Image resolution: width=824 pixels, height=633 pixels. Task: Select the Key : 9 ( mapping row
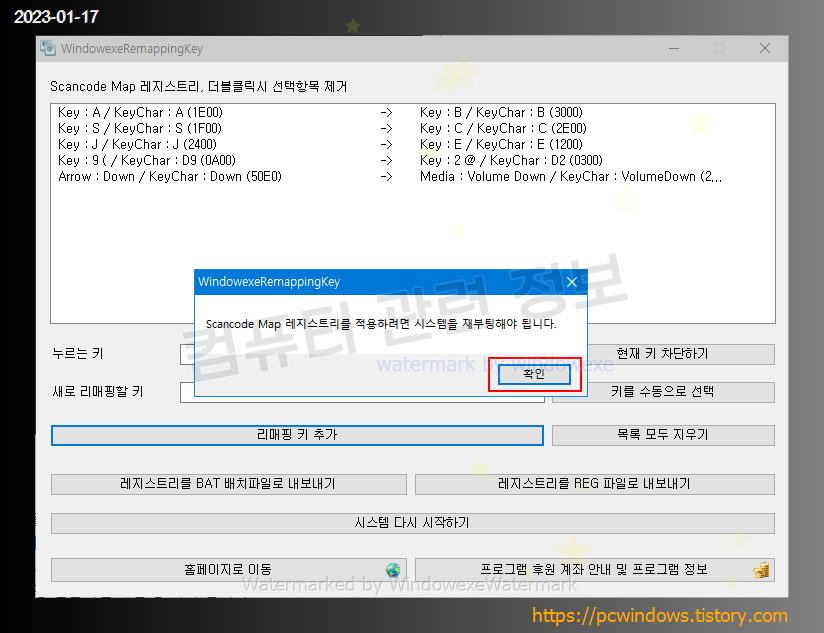413,161
